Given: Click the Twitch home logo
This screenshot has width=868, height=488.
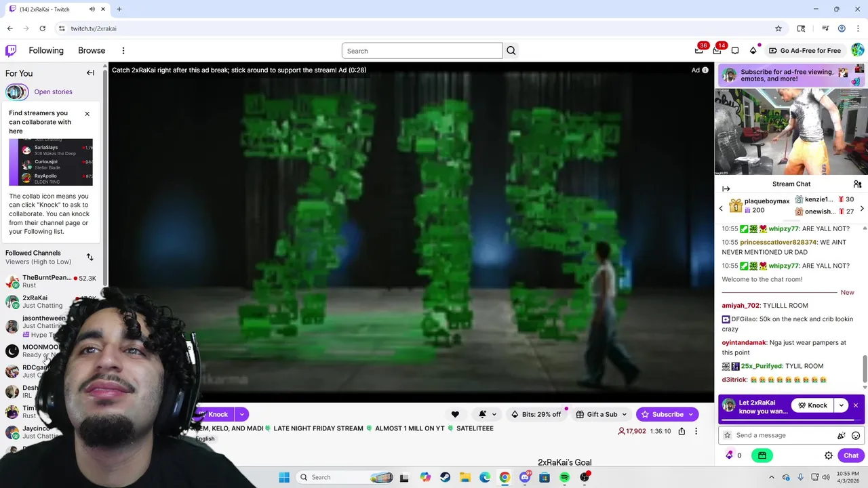Looking at the screenshot, I should pos(11,51).
